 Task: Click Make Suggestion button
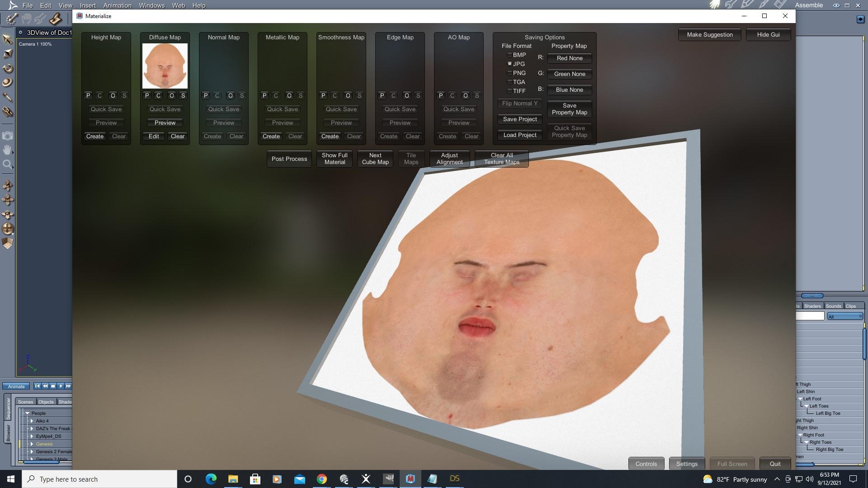click(x=709, y=35)
